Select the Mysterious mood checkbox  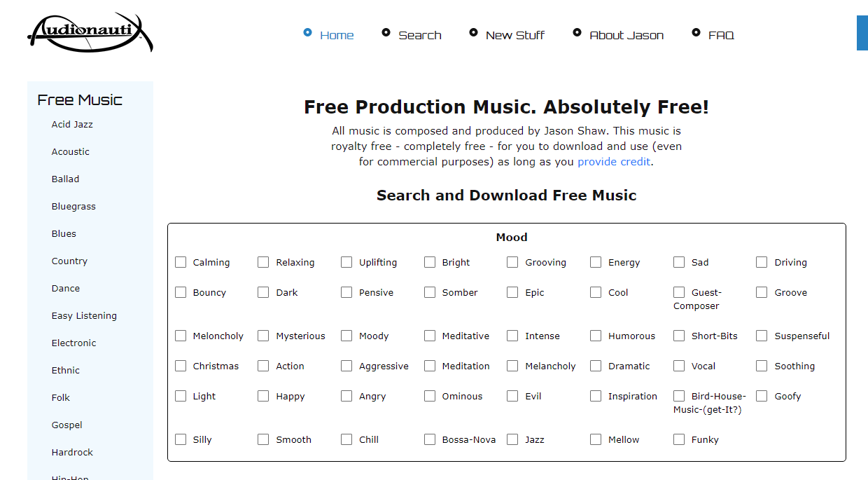click(263, 336)
